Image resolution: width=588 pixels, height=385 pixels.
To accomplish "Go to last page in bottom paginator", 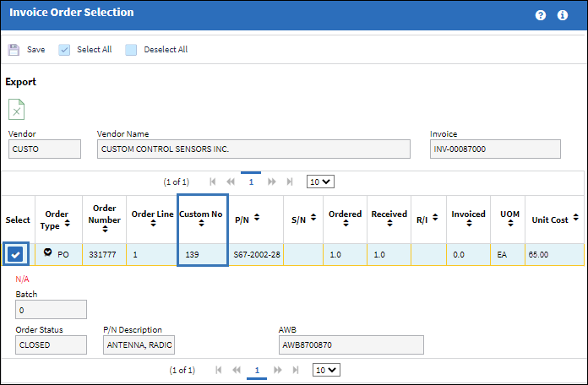I will [x=296, y=370].
